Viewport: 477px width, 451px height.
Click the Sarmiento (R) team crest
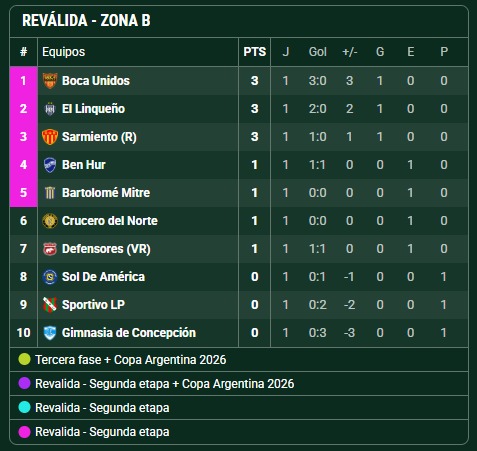50,137
